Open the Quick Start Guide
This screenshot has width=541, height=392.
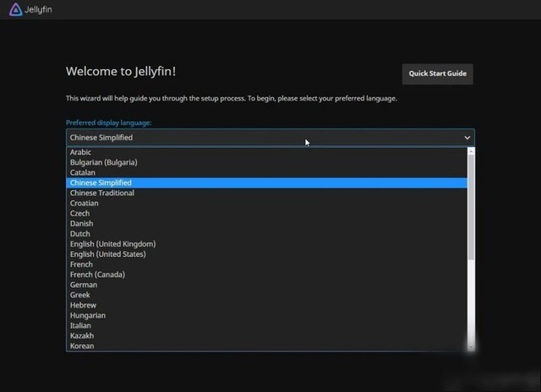click(438, 73)
